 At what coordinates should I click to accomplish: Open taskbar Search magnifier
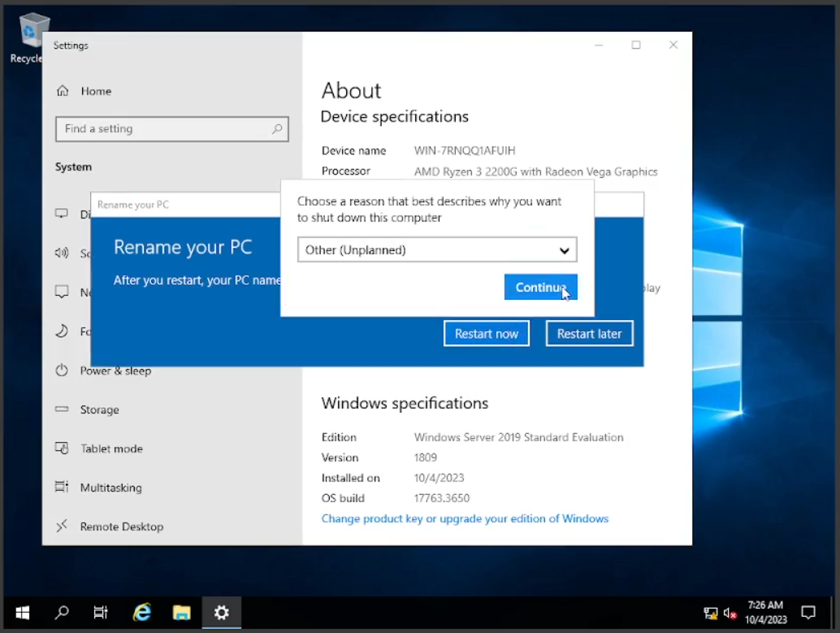coord(62,612)
